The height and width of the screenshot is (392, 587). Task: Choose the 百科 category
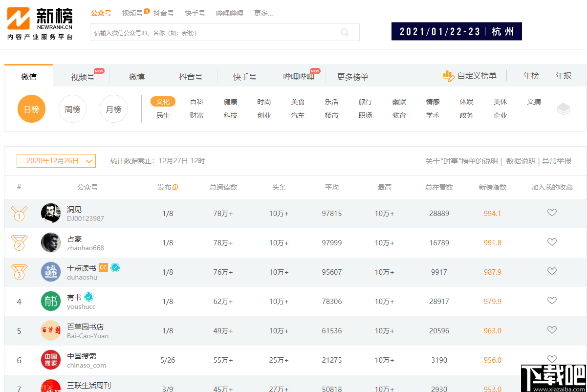coord(197,102)
